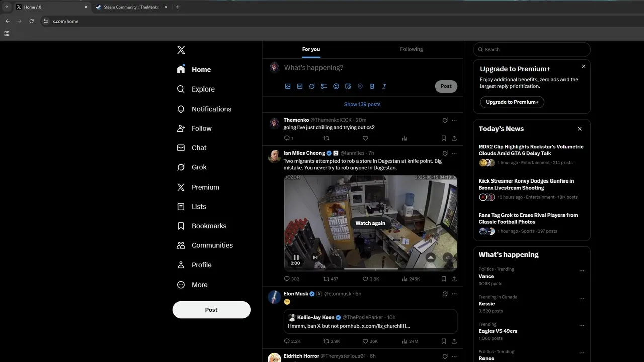Open more options on Eldritch Horror post

[454, 356]
